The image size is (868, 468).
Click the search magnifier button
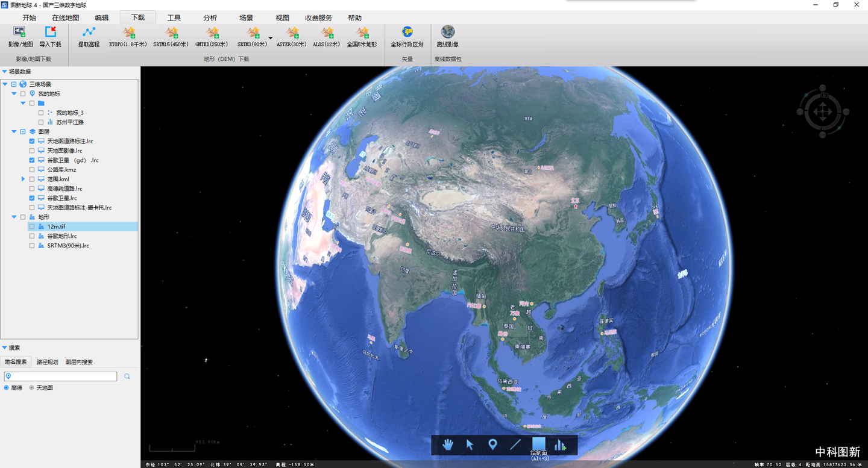click(x=127, y=376)
